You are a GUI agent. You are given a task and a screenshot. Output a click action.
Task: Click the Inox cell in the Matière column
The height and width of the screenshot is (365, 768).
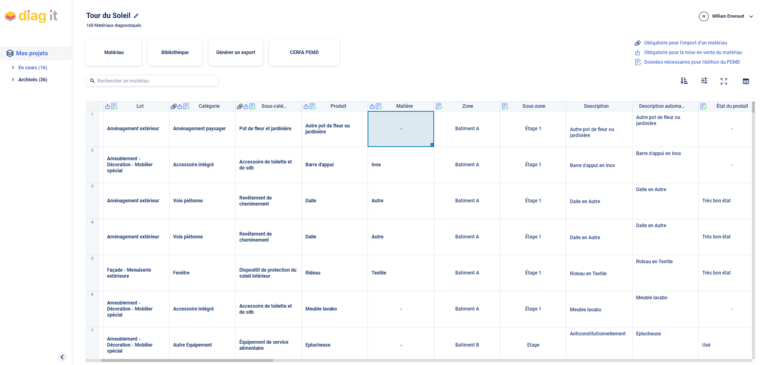pos(401,165)
